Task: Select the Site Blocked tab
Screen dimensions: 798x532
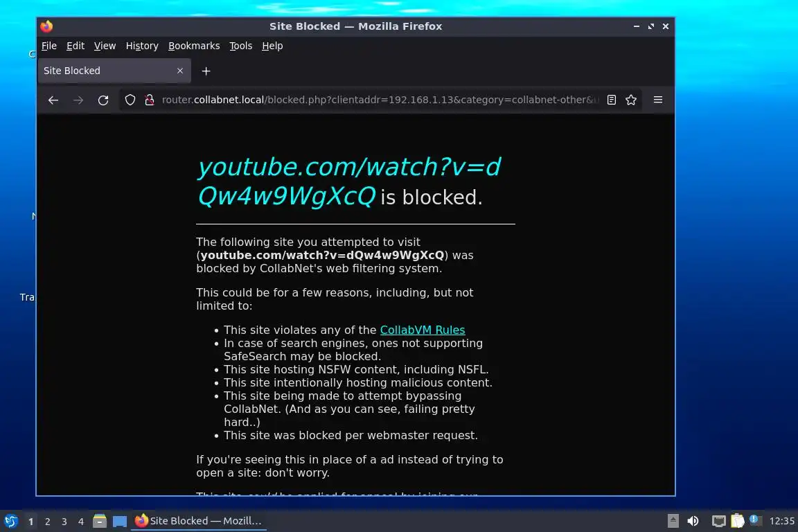Action: (114, 71)
